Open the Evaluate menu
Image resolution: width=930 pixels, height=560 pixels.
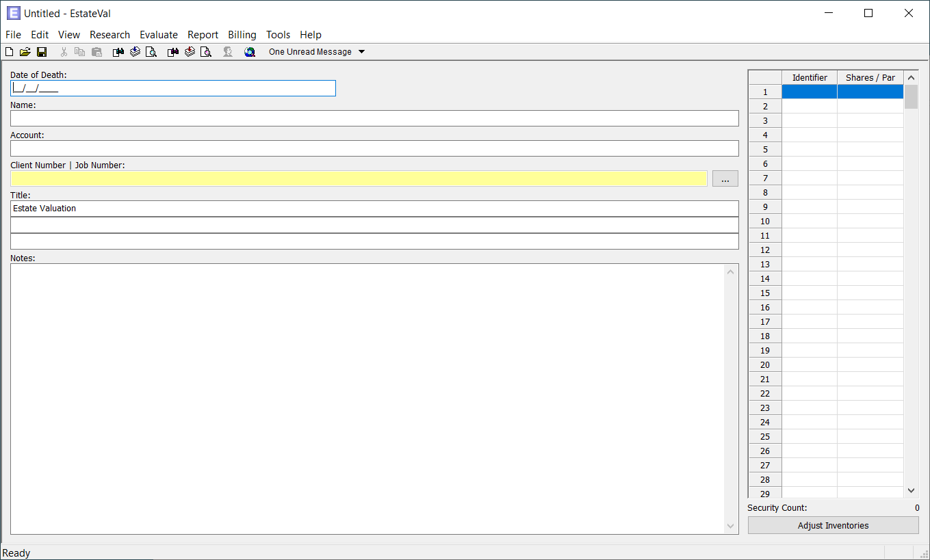point(159,35)
